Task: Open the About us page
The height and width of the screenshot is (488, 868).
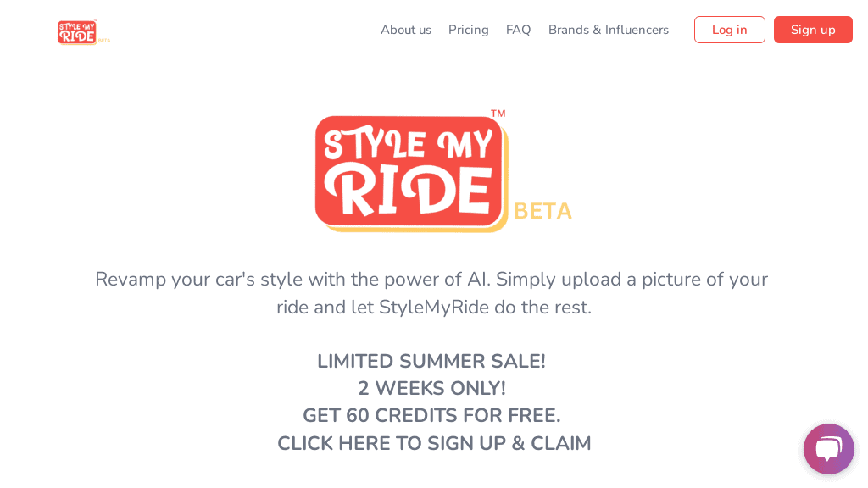Action: click(406, 30)
